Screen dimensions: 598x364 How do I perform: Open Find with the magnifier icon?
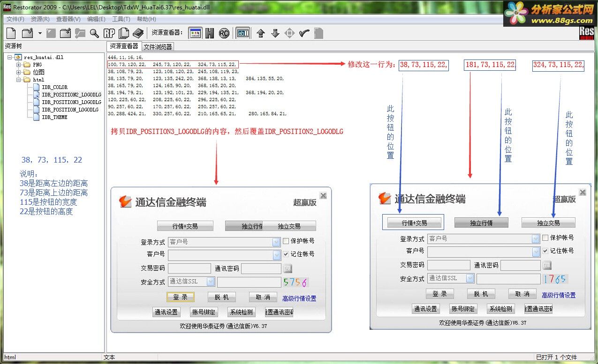coord(95,33)
